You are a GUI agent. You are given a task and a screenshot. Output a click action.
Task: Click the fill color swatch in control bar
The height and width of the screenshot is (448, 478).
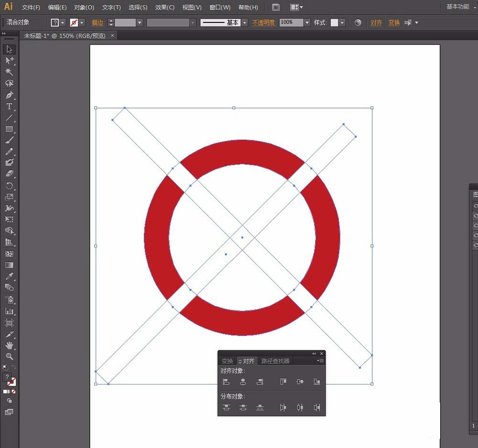tap(55, 22)
